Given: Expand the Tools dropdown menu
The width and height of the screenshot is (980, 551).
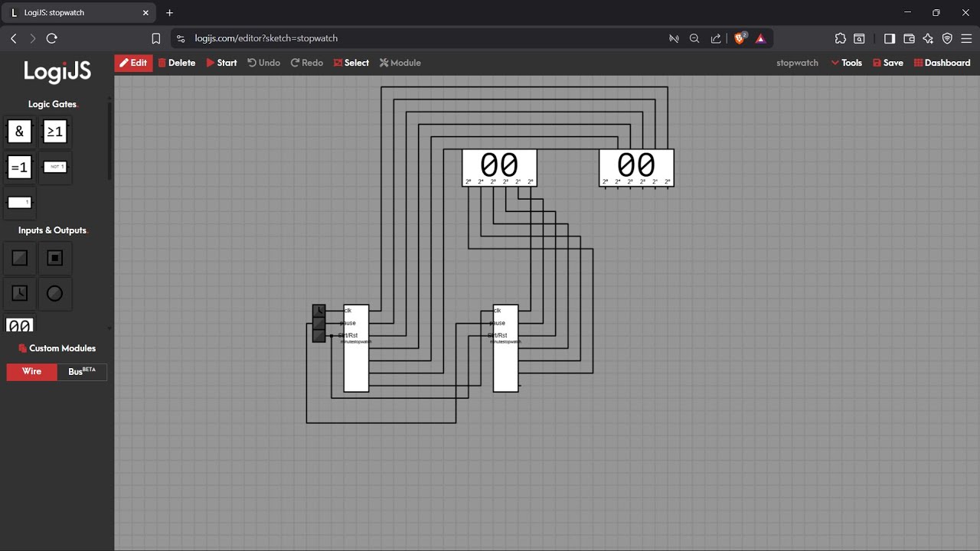Looking at the screenshot, I should [x=846, y=63].
